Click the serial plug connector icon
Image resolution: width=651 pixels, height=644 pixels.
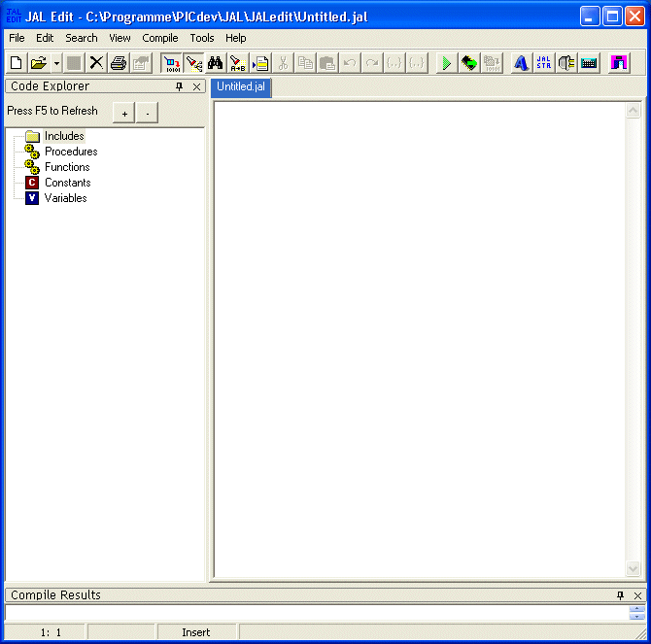566,63
